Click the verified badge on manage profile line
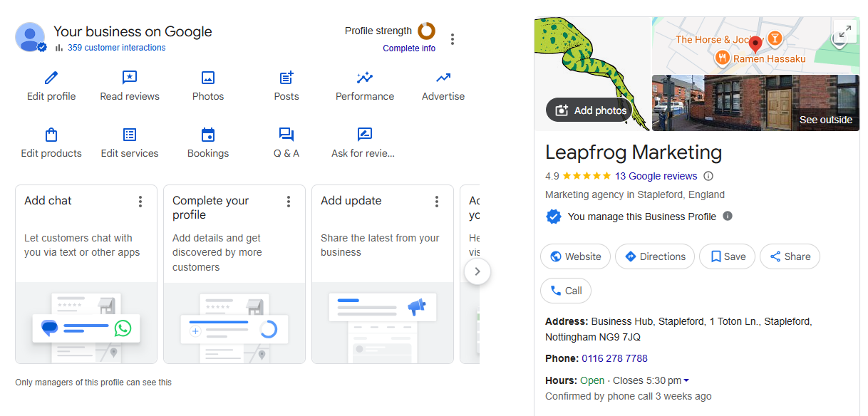868x416 pixels. click(554, 217)
